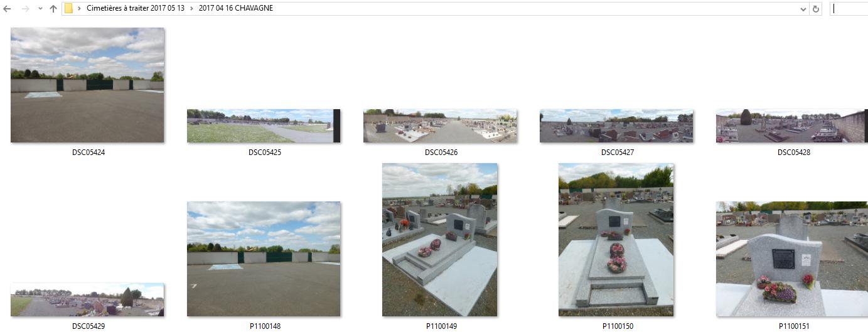The height and width of the screenshot is (332, 868).
Task: Select the DSC05426 panorama thumbnail
Action: point(440,126)
